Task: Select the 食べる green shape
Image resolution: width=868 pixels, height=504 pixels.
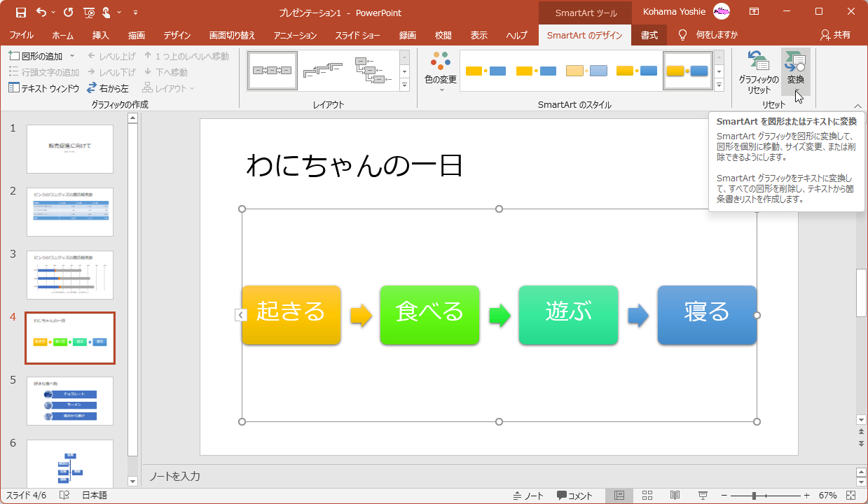Action: coord(429,315)
